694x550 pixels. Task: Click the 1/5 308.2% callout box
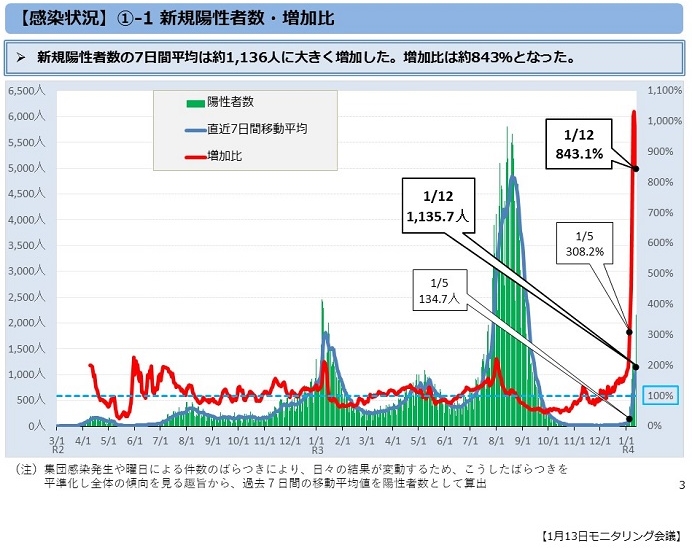(585, 243)
